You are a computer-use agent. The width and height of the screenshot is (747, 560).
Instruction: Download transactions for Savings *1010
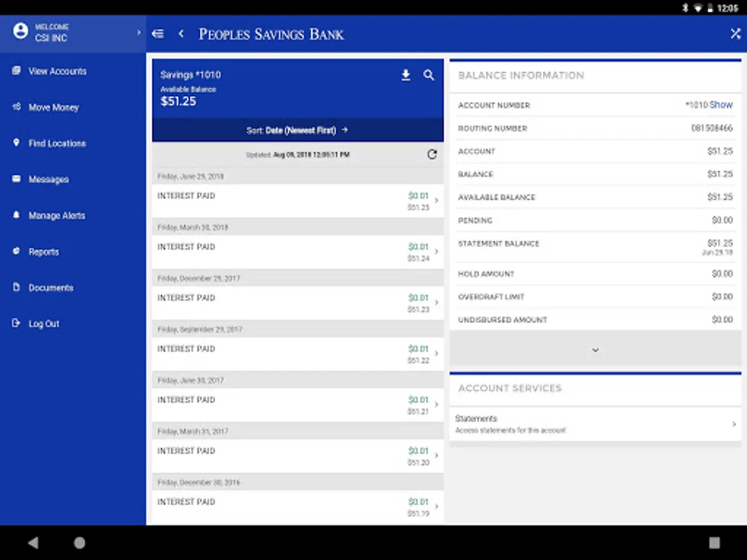[x=406, y=75]
